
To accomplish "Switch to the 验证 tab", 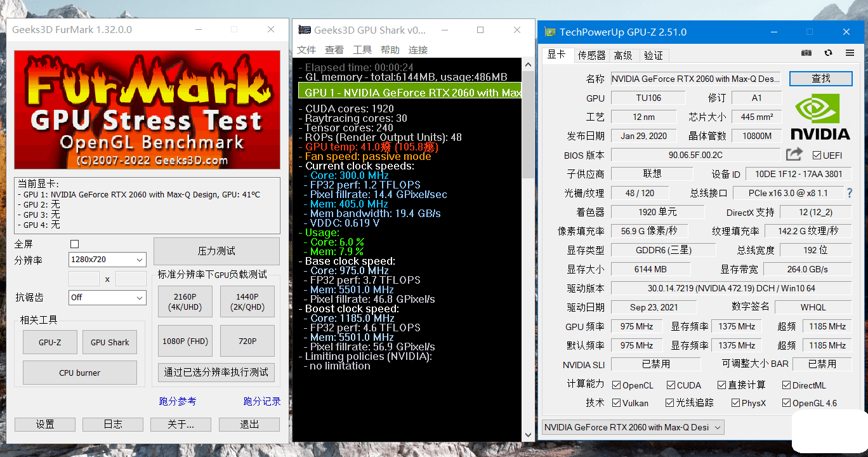I will 654,55.
